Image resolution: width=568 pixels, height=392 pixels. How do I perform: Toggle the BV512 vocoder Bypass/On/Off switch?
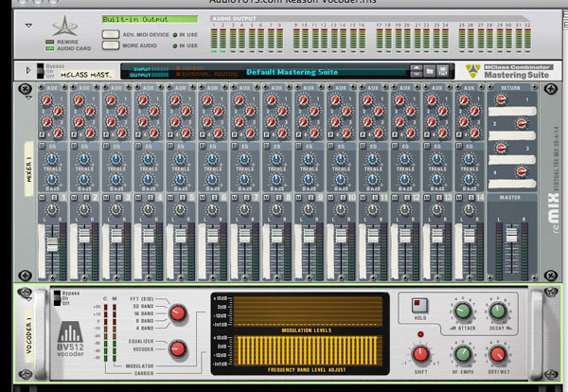(x=57, y=298)
